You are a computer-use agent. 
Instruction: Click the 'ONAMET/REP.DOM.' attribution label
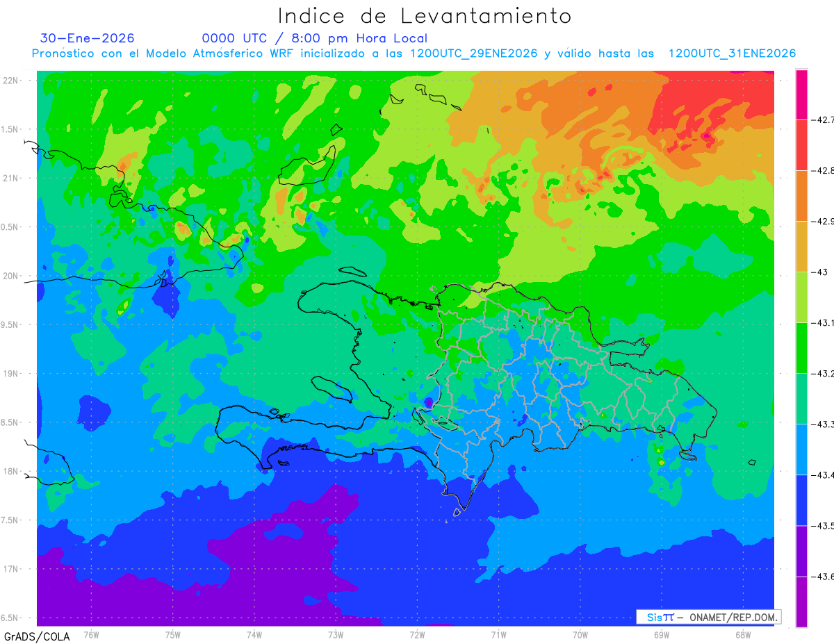(733, 617)
